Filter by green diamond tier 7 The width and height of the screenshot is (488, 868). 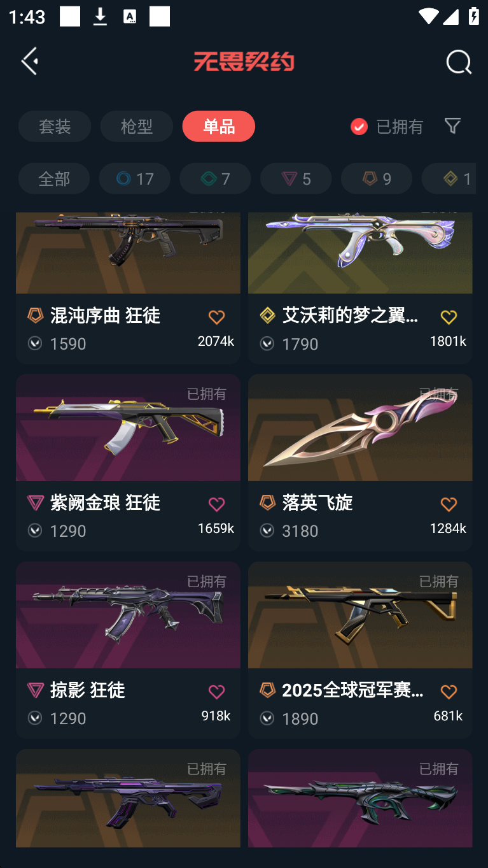pos(215,178)
